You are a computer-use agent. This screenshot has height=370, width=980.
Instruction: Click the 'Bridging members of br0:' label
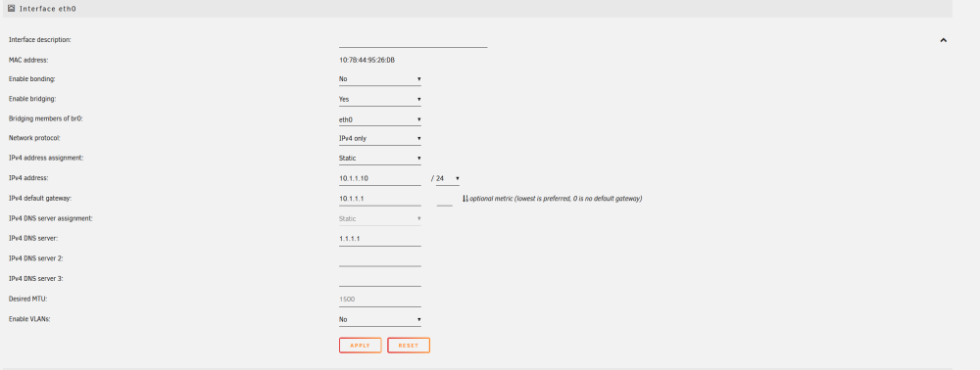tap(46, 118)
